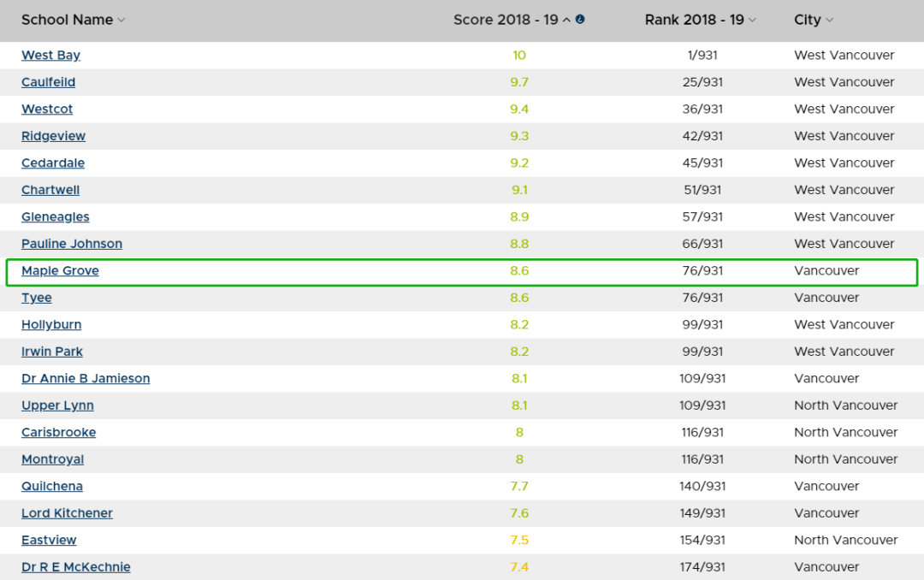The width and height of the screenshot is (924, 580).
Task: Click Lord Kitchener's score 7.6
Action: [x=519, y=513]
